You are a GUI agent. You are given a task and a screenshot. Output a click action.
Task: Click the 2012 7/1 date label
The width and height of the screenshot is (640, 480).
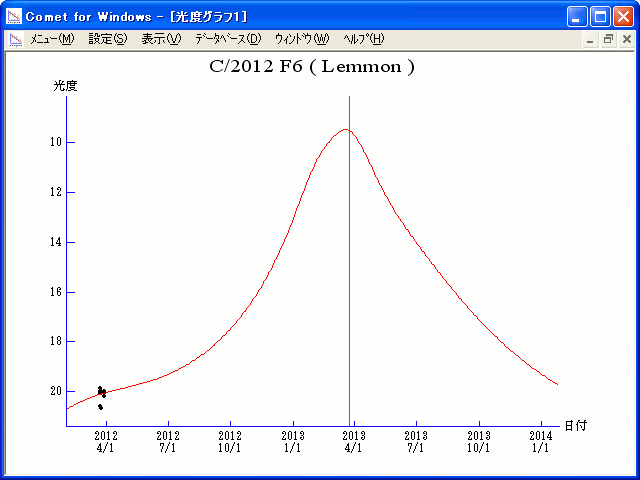(x=168, y=442)
